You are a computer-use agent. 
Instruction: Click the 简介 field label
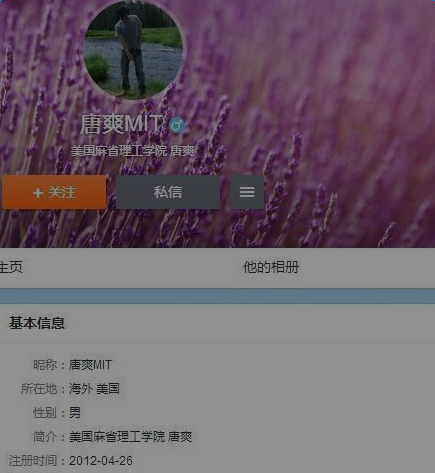45,437
